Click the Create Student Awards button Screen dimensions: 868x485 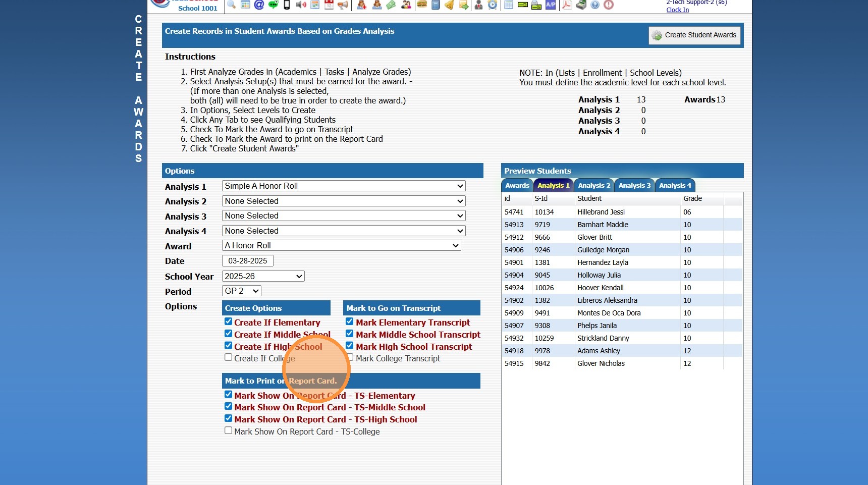pyautogui.click(x=694, y=35)
